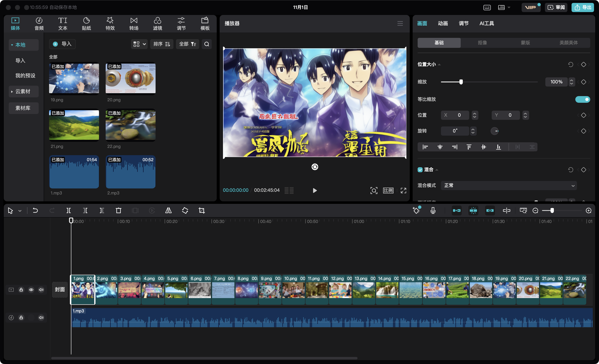Click the 导入 import button with plus
The height and width of the screenshot is (364, 599).
coord(62,44)
